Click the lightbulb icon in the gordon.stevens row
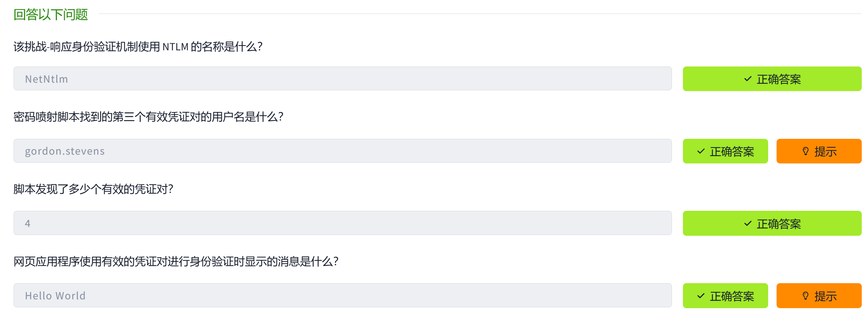This screenshot has width=868, height=321. pos(806,151)
